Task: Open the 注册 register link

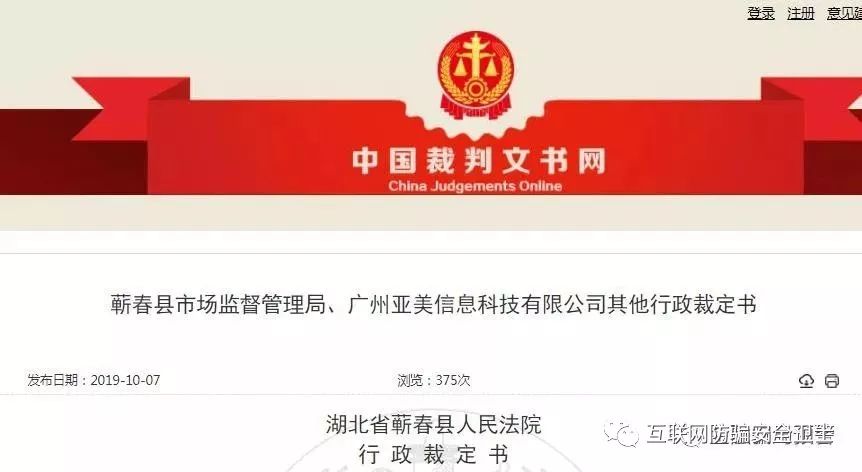Action: [x=800, y=13]
